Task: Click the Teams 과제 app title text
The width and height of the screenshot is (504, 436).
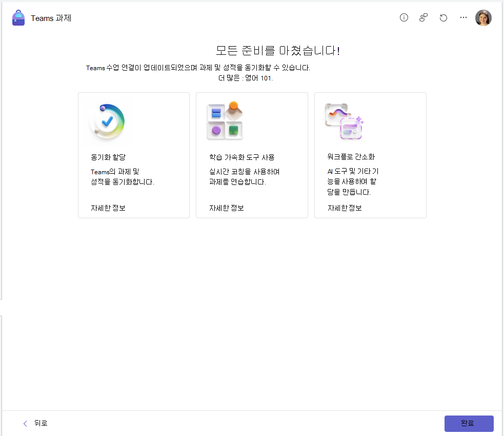Action: pos(51,18)
